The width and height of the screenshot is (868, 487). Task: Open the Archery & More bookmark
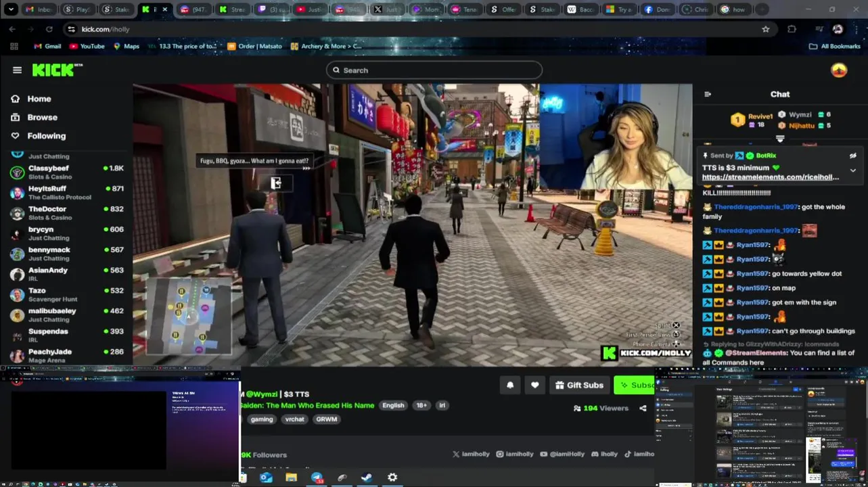(325, 46)
